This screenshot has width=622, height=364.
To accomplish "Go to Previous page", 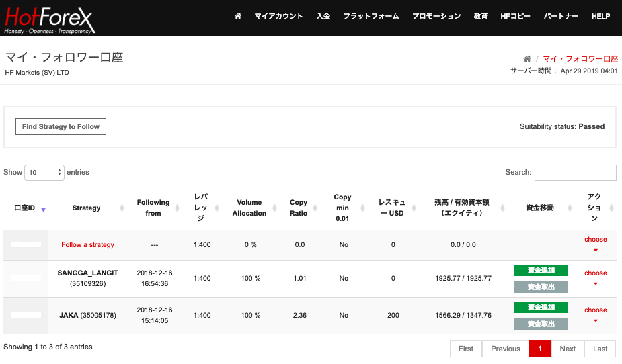I will pyautogui.click(x=506, y=349).
